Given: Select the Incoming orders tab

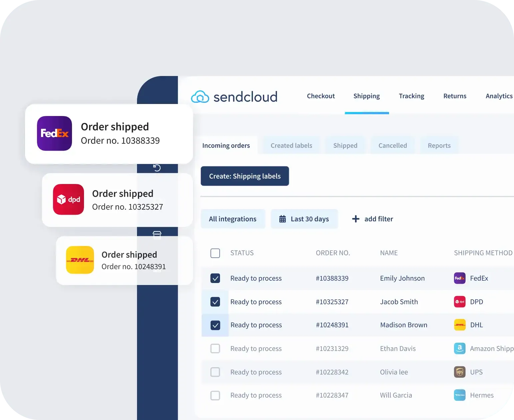Looking at the screenshot, I should tap(226, 145).
